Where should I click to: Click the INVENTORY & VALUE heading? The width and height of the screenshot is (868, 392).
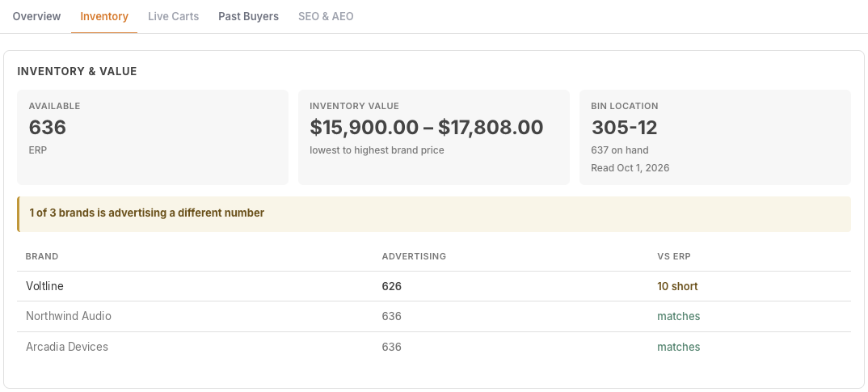(x=77, y=71)
